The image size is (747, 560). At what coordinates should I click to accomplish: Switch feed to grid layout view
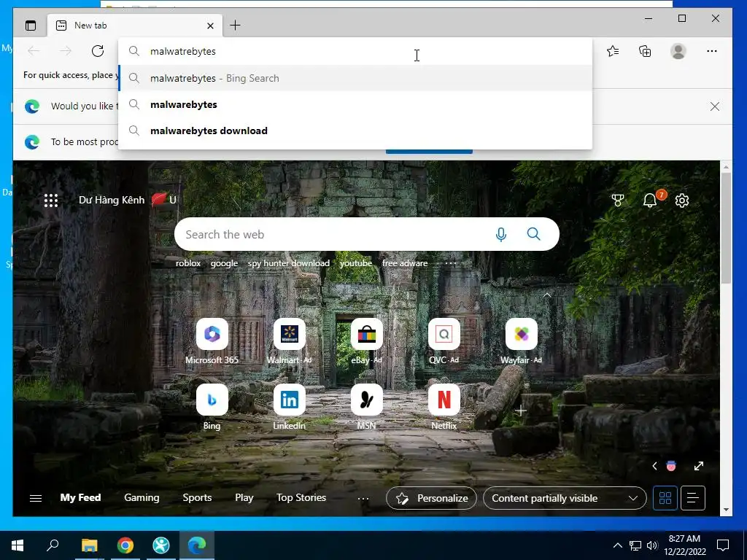coord(665,498)
